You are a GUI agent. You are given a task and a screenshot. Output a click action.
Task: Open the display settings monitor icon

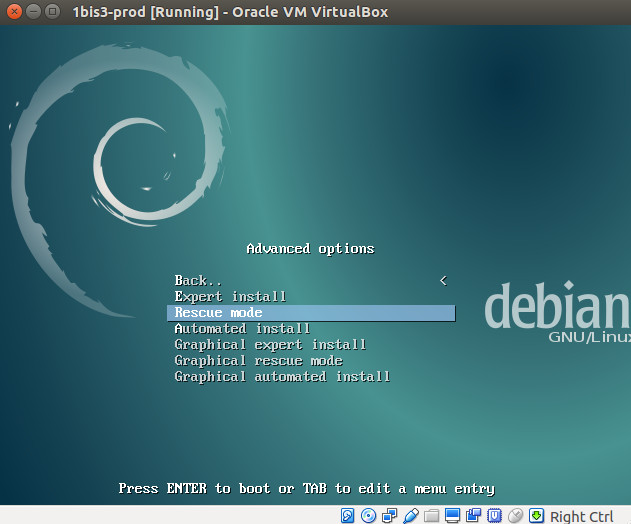coord(452,516)
